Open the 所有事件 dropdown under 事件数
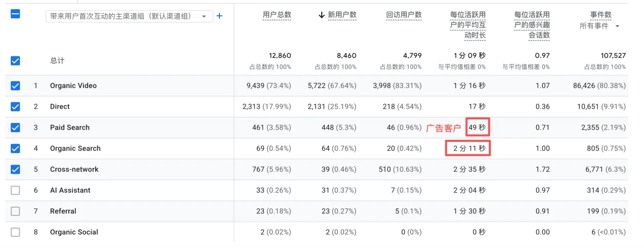644x248 pixels. click(x=600, y=26)
